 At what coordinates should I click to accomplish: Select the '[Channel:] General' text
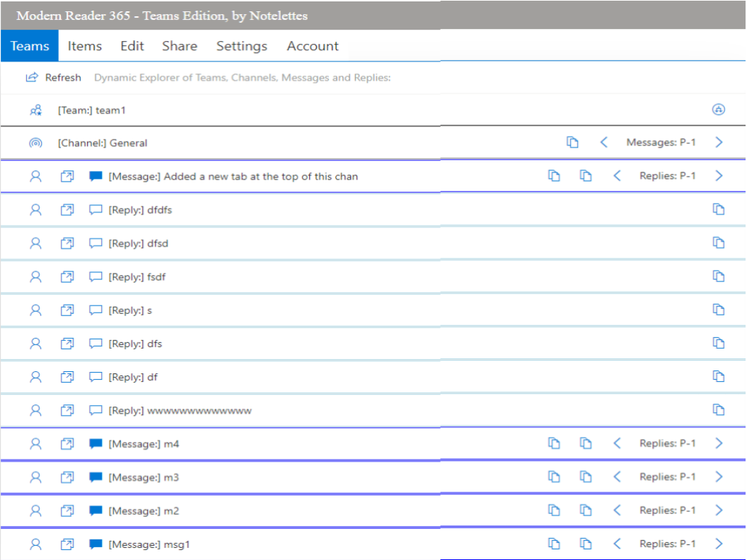(x=103, y=143)
